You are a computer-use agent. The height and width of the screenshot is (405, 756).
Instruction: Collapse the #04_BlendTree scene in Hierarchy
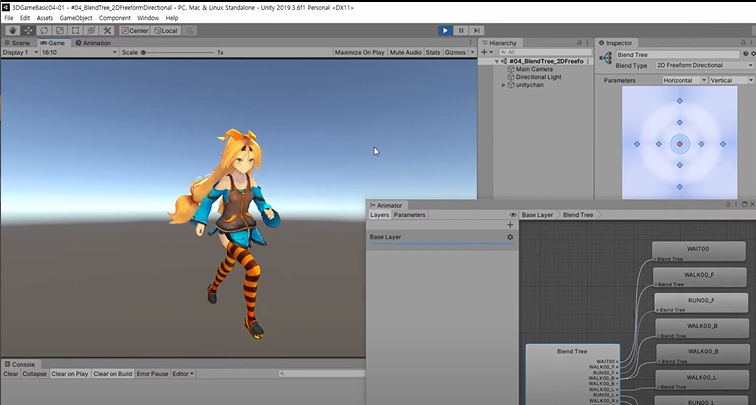(x=497, y=62)
